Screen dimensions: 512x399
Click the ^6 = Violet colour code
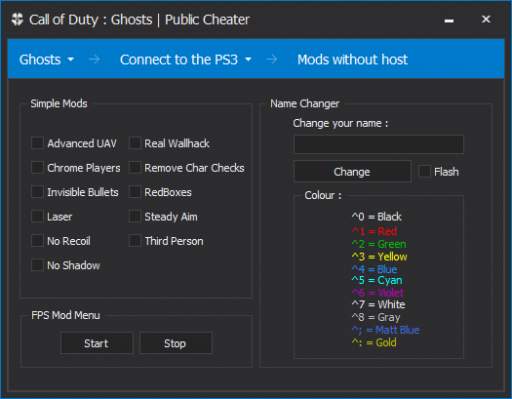point(377,293)
